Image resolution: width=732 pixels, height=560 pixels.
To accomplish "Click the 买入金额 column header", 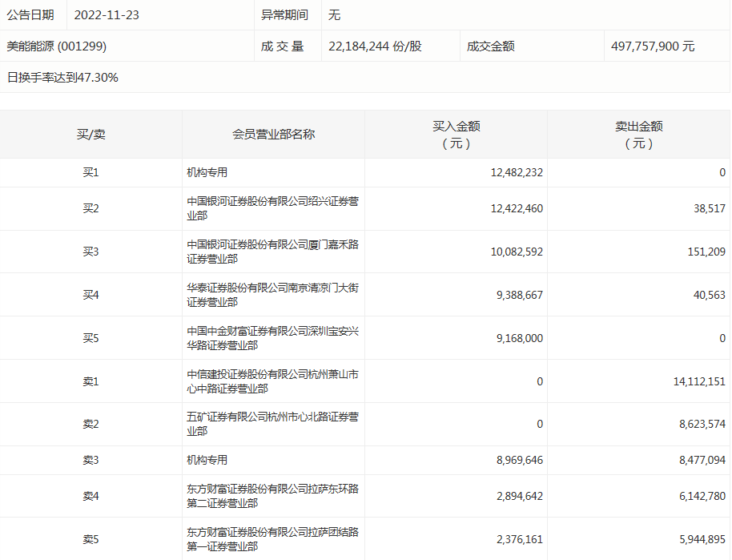I will 456,135.
